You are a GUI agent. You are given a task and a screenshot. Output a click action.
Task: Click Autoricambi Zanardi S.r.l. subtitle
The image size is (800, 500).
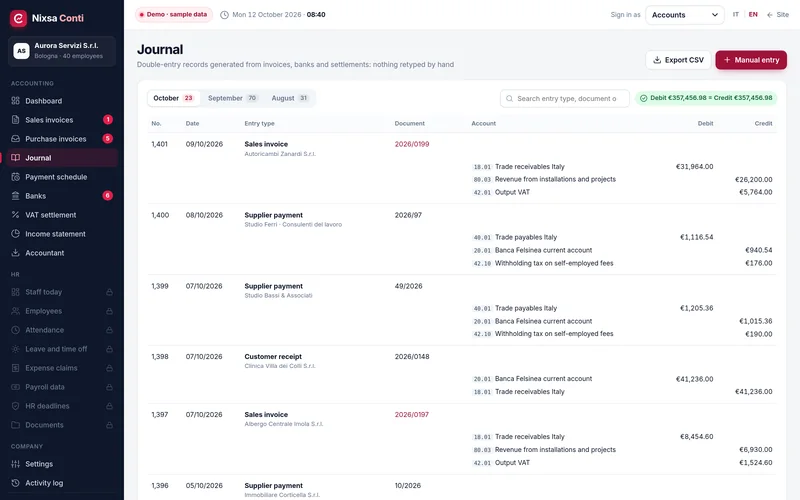[x=280, y=154]
